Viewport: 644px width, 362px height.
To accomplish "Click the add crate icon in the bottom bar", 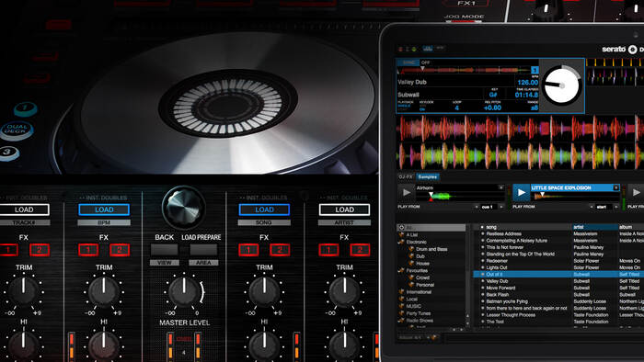I will [433, 337].
